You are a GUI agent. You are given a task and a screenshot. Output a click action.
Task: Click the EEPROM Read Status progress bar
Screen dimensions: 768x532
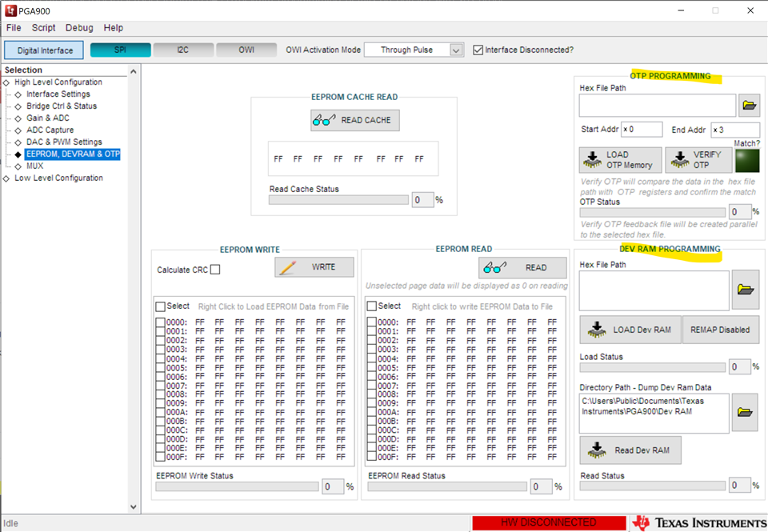pos(447,486)
